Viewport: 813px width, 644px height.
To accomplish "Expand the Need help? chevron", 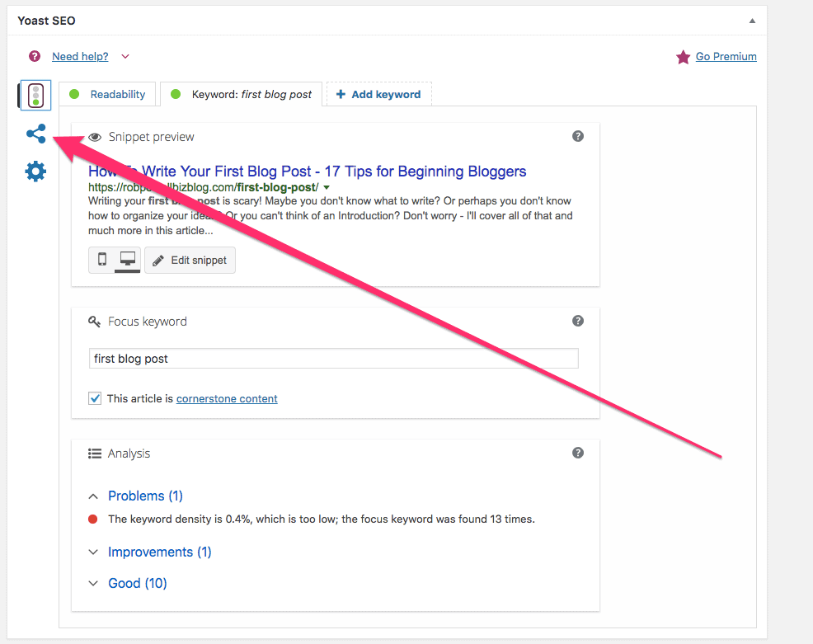I will coord(125,56).
